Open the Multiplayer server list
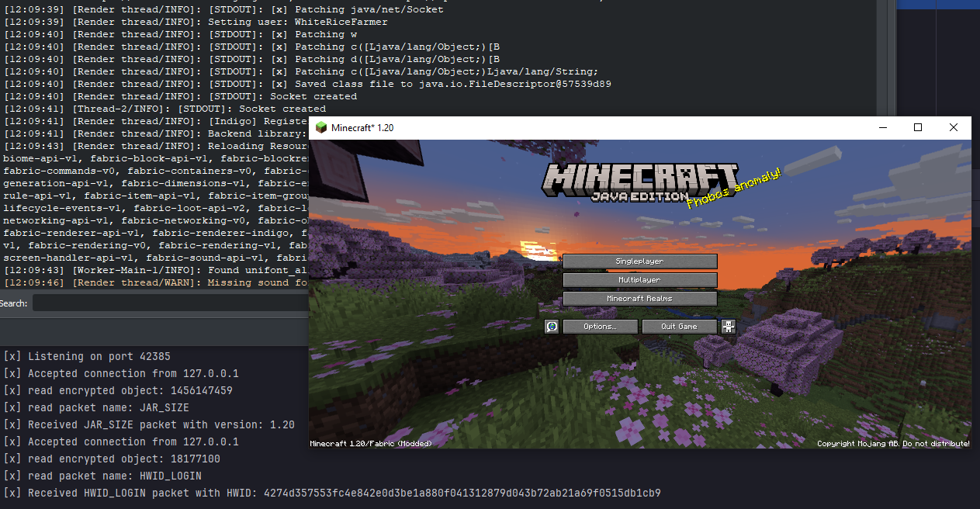 point(639,280)
